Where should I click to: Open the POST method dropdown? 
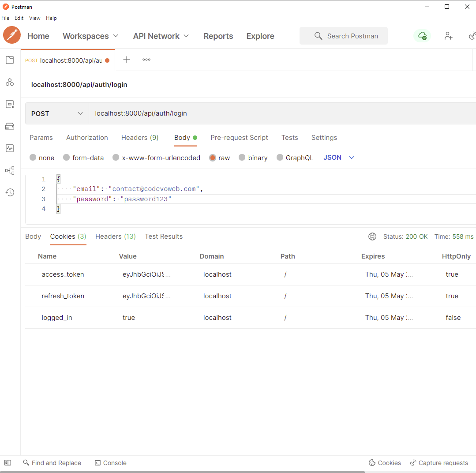(57, 113)
